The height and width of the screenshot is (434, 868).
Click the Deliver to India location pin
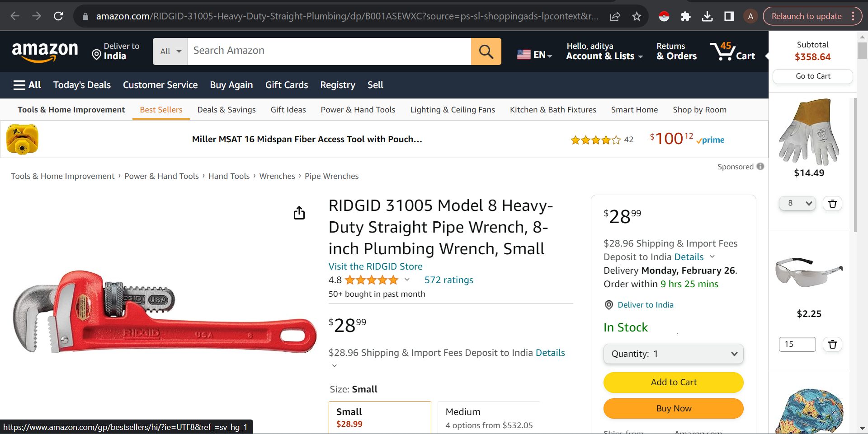pos(609,305)
